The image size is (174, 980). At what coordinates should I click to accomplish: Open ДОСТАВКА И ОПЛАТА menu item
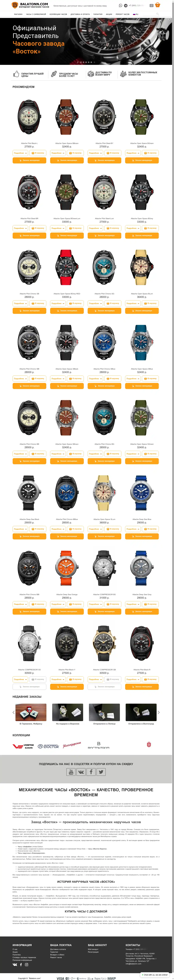(x=80, y=14)
